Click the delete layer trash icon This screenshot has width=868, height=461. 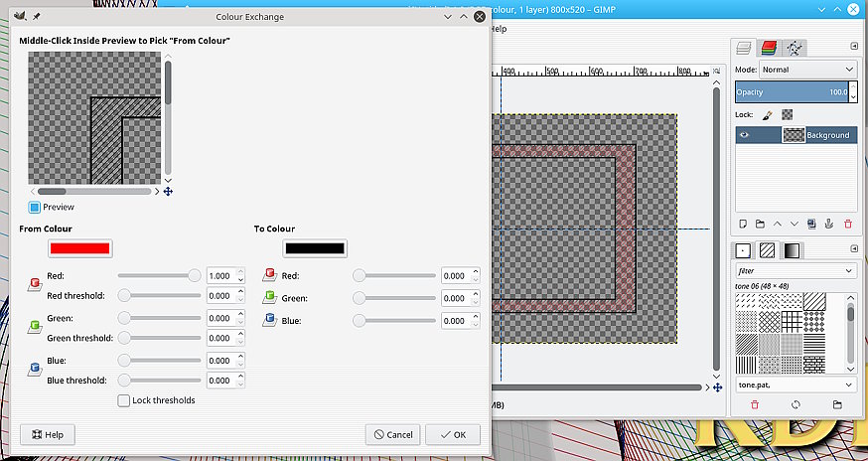coord(847,224)
